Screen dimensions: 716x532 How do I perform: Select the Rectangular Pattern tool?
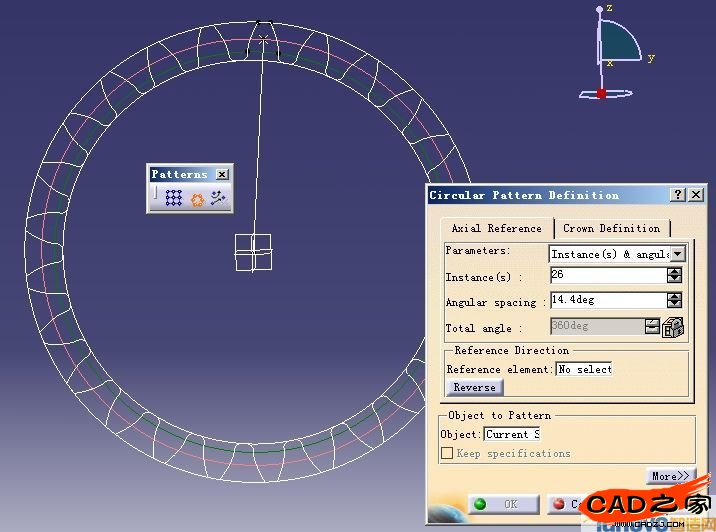click(174, 199)
